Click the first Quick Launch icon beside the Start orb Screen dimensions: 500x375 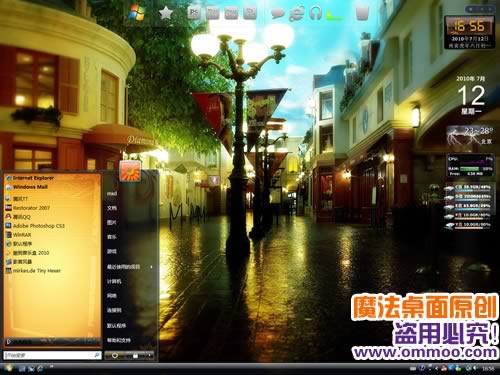tap(22, 369)
